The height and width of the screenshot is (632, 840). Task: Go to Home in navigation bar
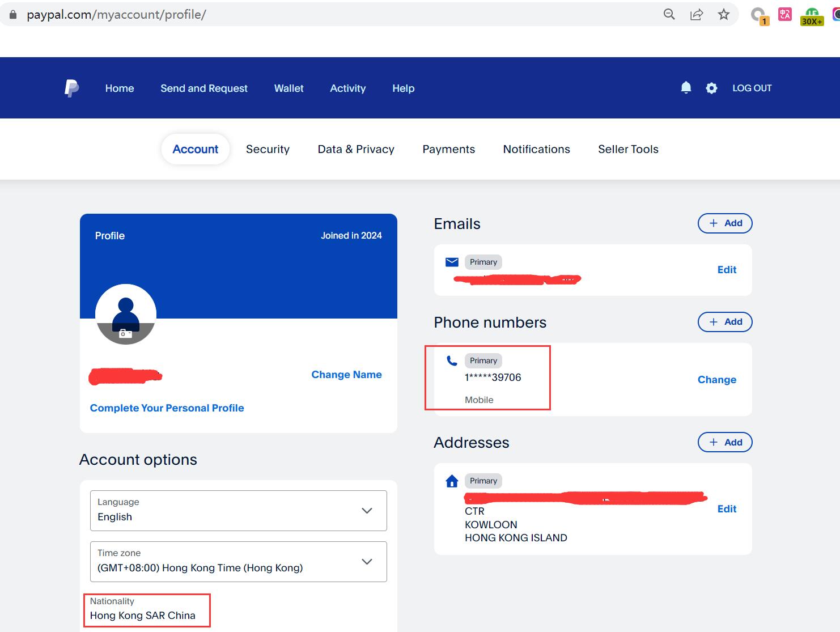click(x=120, y=88)
